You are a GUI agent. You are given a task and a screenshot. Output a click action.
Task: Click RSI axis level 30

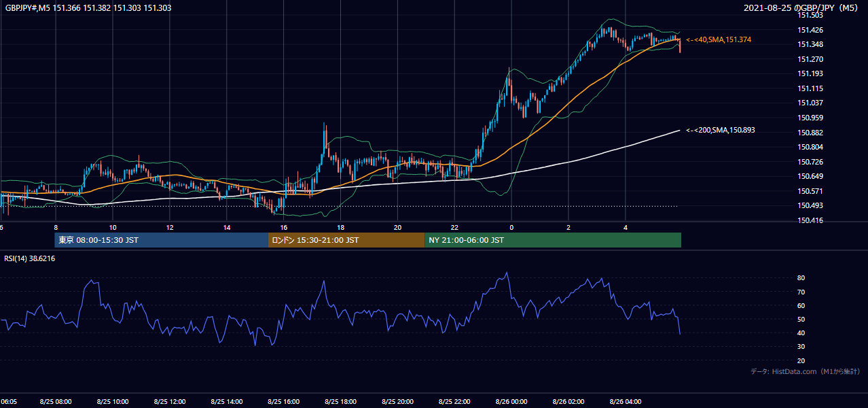(801, 347)
